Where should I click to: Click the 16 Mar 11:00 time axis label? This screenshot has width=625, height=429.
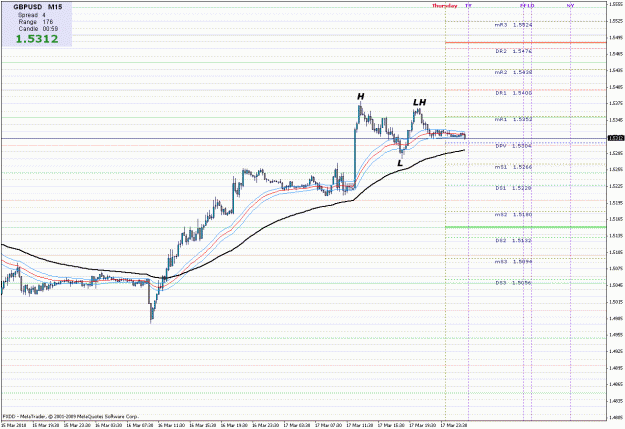click(x=171, y=425)
